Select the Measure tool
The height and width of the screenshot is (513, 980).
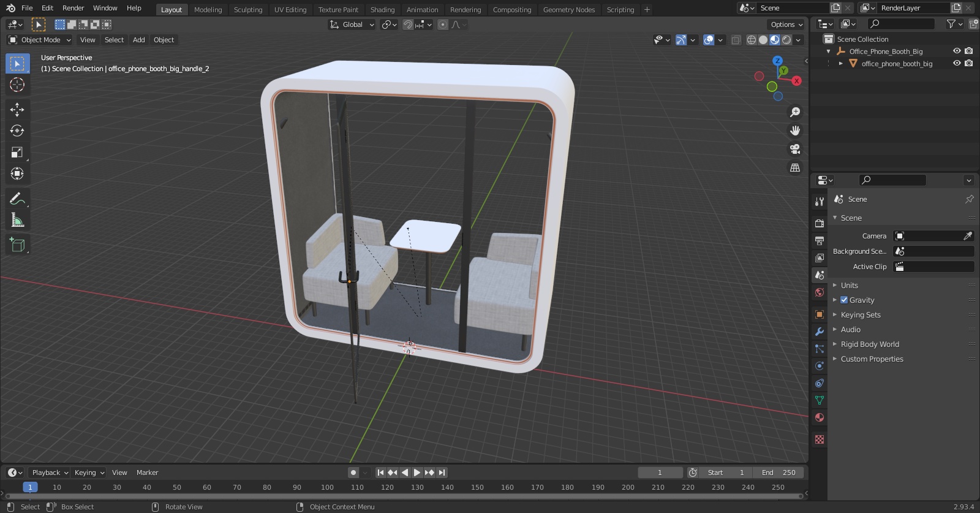(x=17, y=220)
